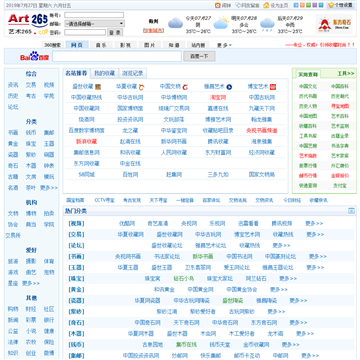Choose the orange skin color swatch
The image size is (360, 360).
(302, 5)
